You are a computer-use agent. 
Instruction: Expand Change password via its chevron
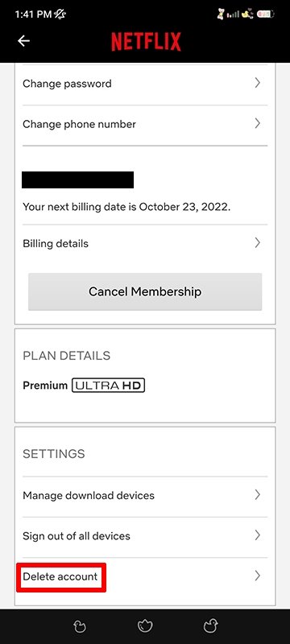pos(258,83)
